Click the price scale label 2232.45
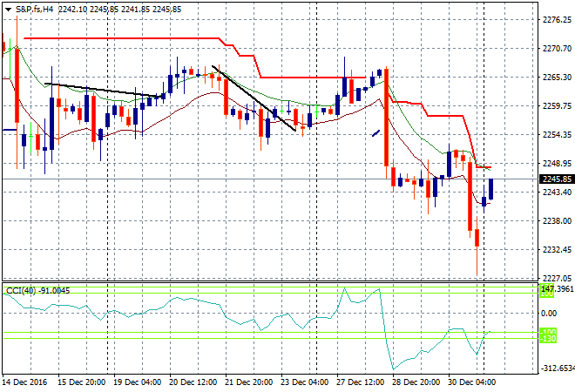 [x=557, y=249]
